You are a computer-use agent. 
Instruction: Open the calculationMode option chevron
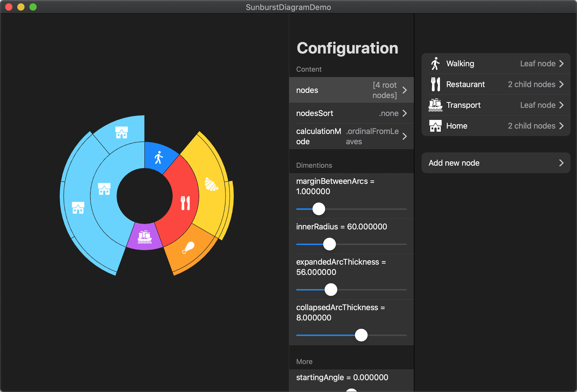tap(405, 136)
